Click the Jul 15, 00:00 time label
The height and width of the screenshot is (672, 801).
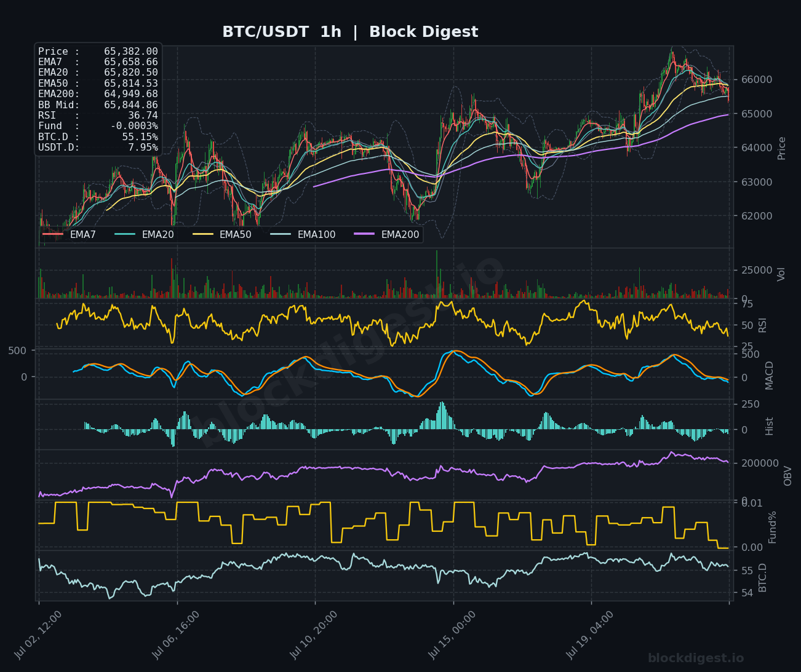pyautogui.click(x=452, y=635)
